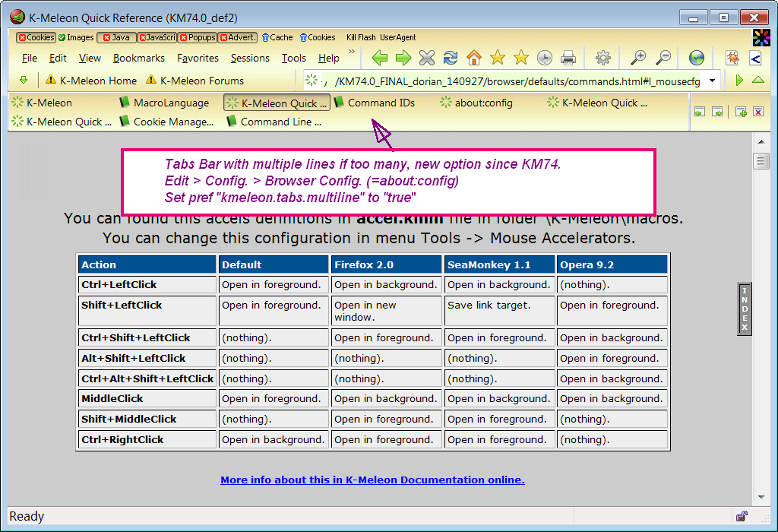Click the green Back arrow

click(x=380, y=58)
